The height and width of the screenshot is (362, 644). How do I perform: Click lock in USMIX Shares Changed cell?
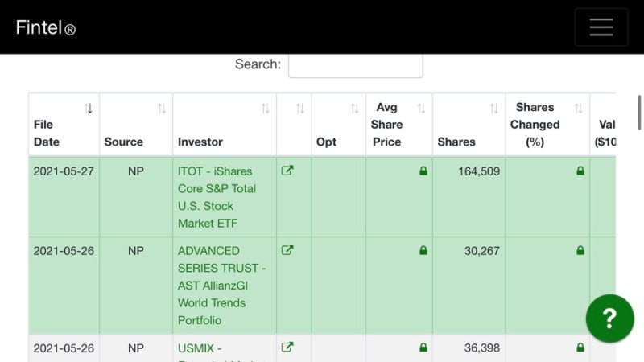click(x=580, y=348)
